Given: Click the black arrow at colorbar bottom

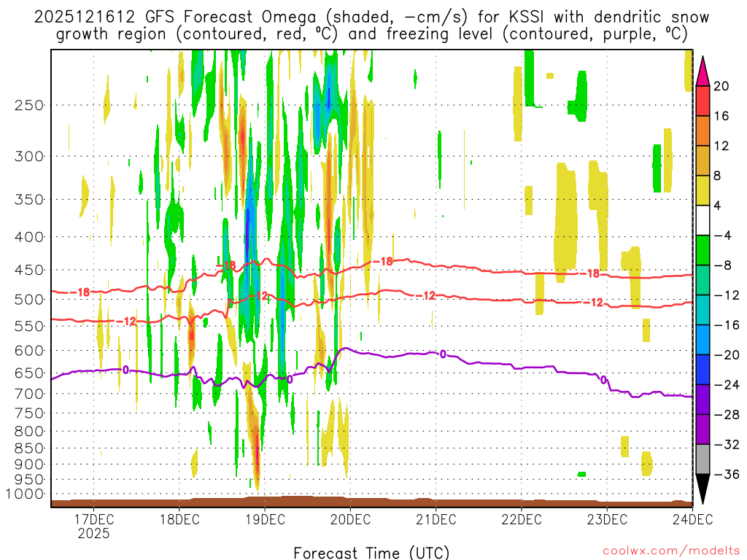Looking at the screenshot, I should coord(703,489).
